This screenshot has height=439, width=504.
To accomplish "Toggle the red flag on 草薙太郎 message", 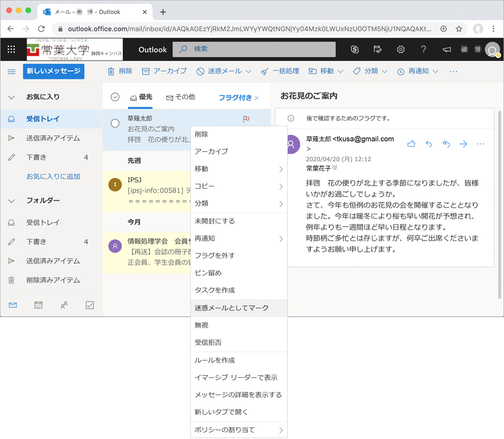I will [x=246, y=119].
